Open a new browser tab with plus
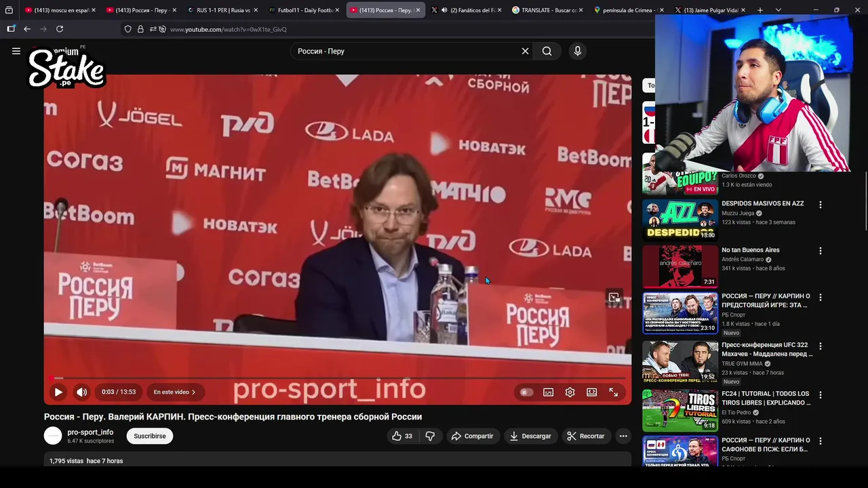868x488 pixels. (760, 10)
